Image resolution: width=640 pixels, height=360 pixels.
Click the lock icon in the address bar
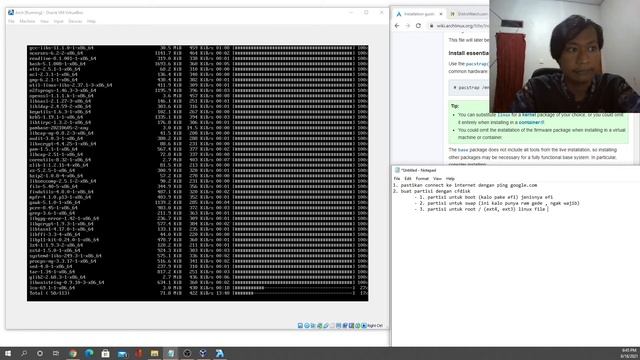click(x=431, y=26)
